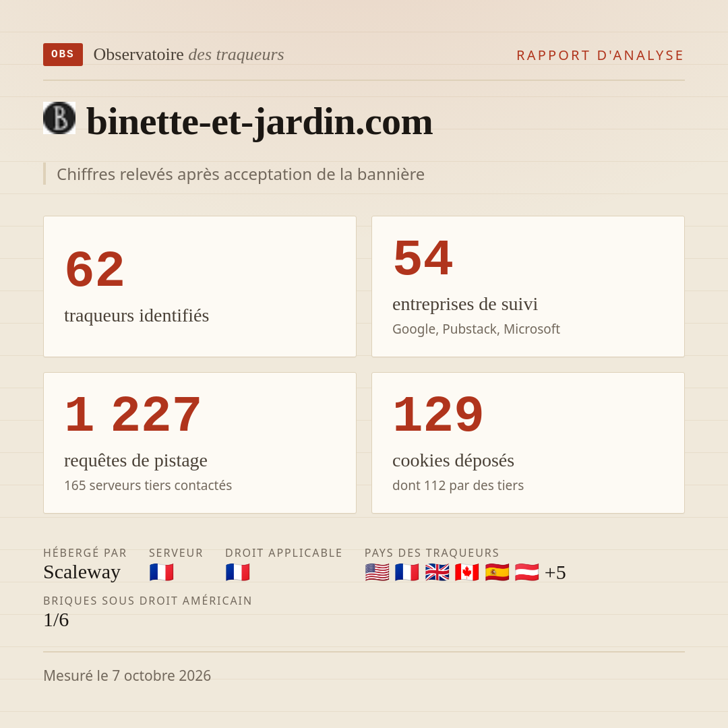Screen dimensions: 728x728
Task: Click the Austria flag
Action: click(527, 572)
